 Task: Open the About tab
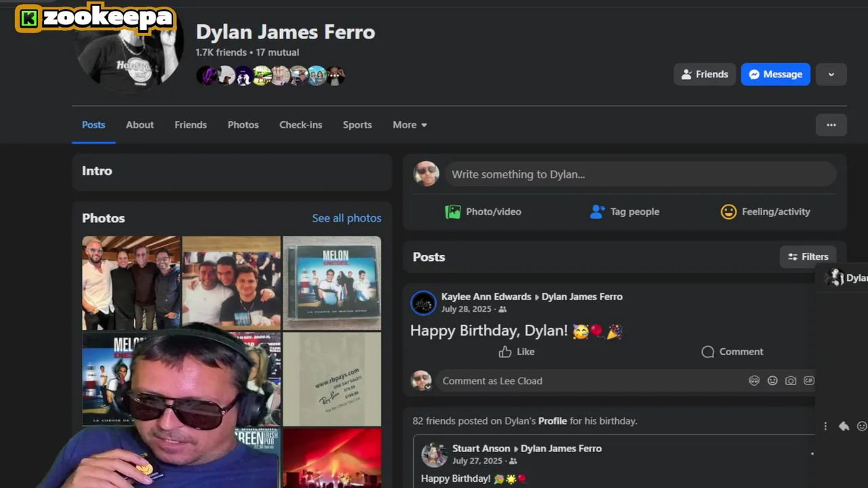(x=140, y=125)
